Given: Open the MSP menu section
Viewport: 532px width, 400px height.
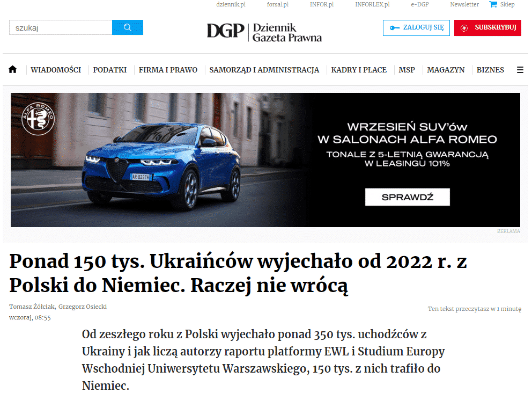Looking at the screenshot, I should (407, 70).
